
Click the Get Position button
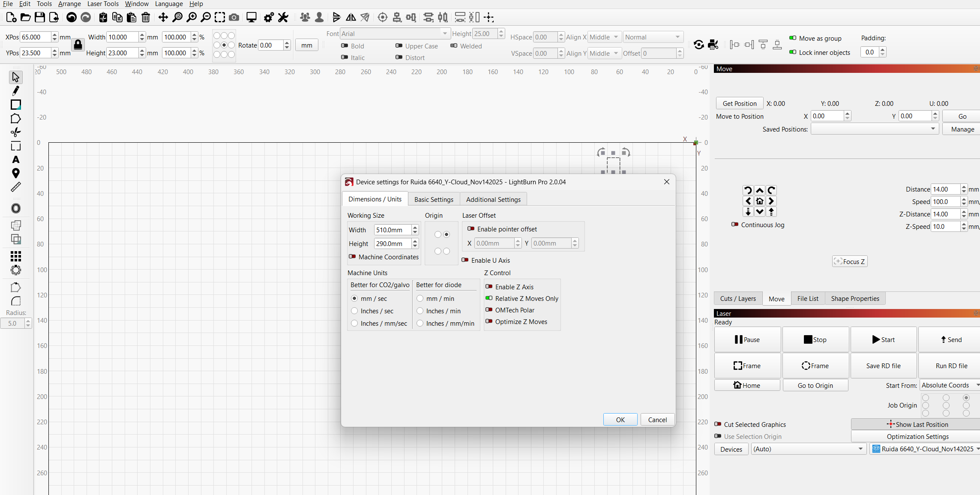(x=739, y=103)
